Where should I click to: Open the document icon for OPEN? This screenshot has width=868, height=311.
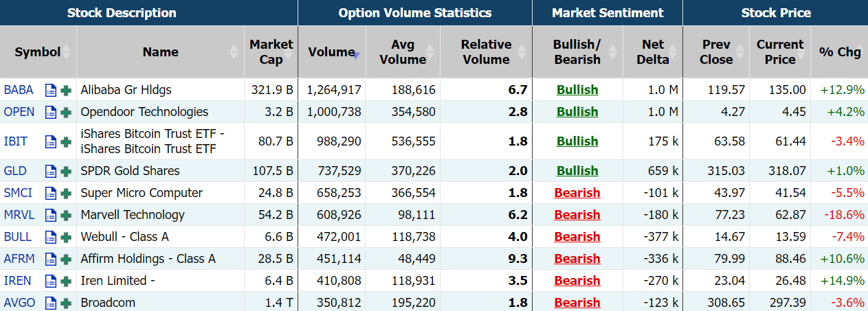[51, 112]
